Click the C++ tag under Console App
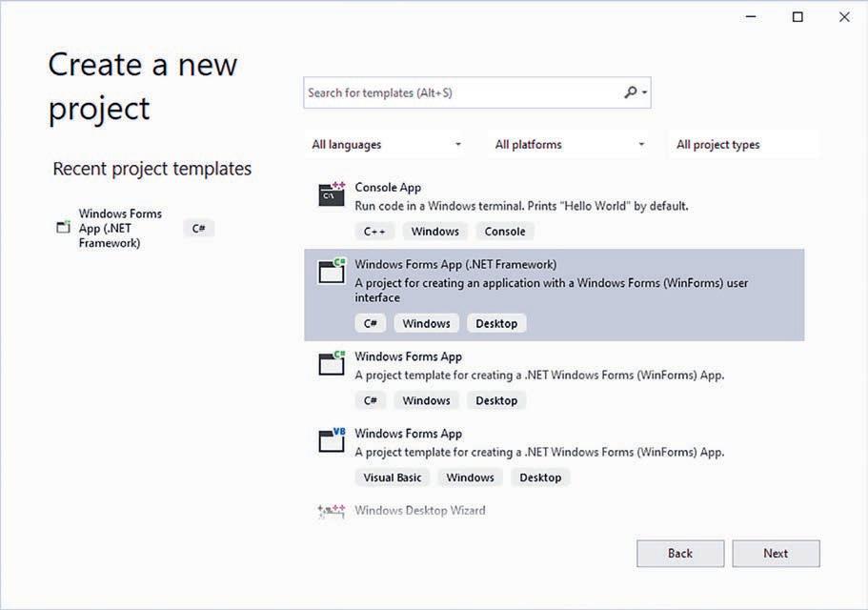 coord(374,232)
